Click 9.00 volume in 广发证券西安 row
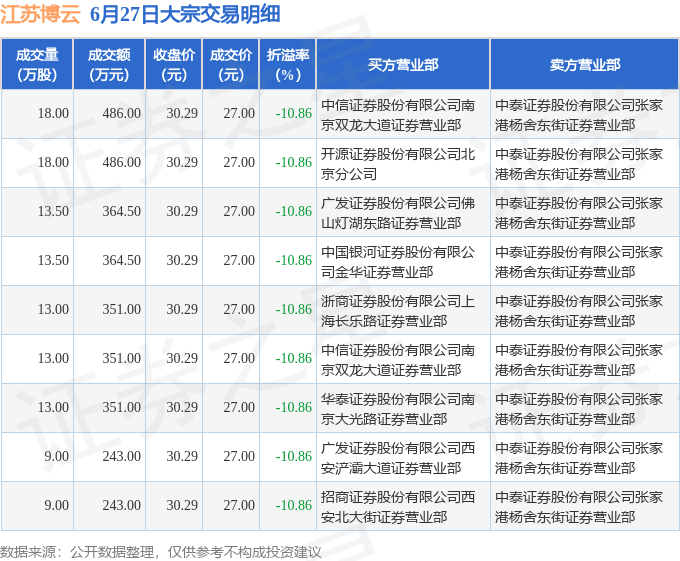Image resolution: width=680 pixels, height=561 pixels. [x=56, y=457]
